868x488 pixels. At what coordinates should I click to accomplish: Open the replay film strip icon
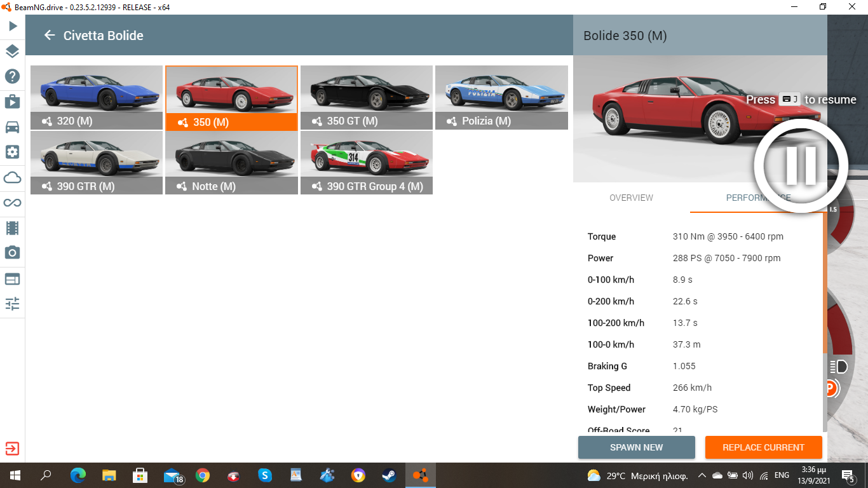pos(13,227)
